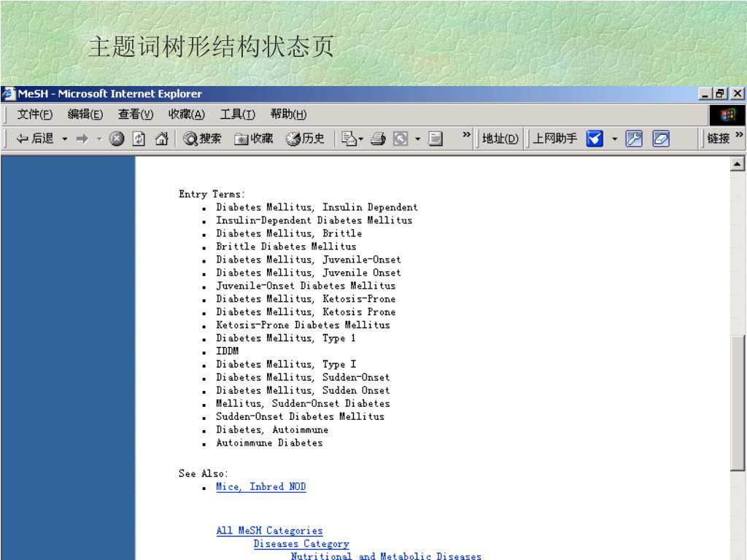
Task: Open the Back history dropdown arrow
Action: click(x=65, y=139)
